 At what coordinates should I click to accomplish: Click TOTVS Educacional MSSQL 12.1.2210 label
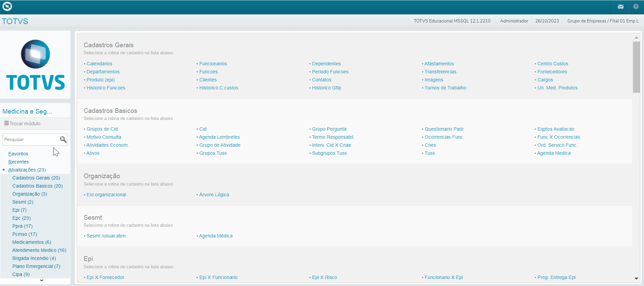point(452,21)
